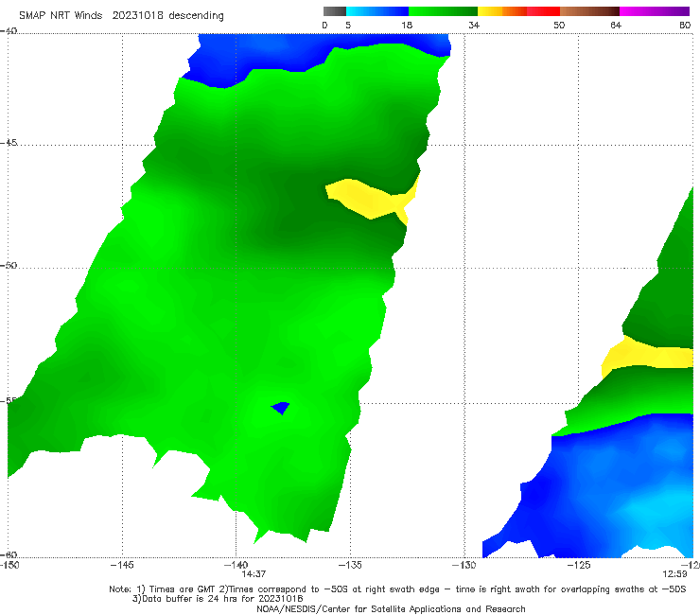Click the longitude label '-135'
Viewport: 700px width, 615px height.
point(350,565)
